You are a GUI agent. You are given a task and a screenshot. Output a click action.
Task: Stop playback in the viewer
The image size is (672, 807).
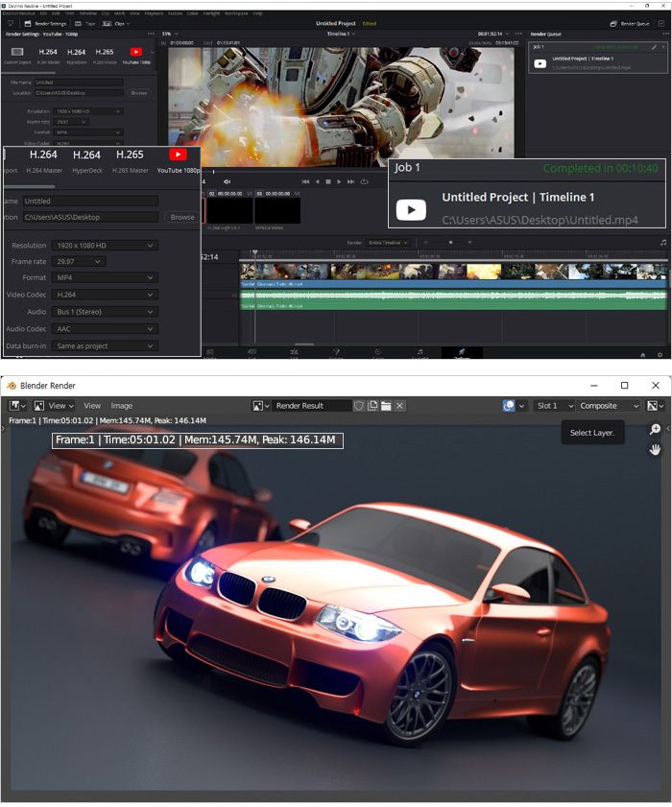[x=328, y=181]
